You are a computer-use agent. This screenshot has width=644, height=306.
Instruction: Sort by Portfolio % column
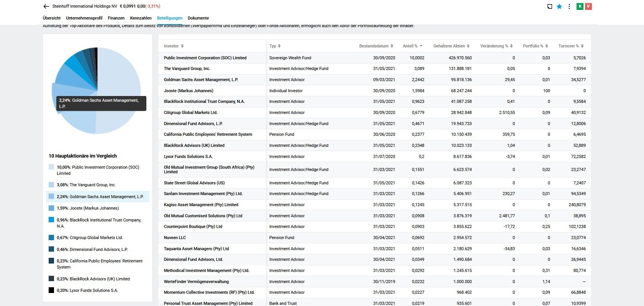click(x=535, y=46)
